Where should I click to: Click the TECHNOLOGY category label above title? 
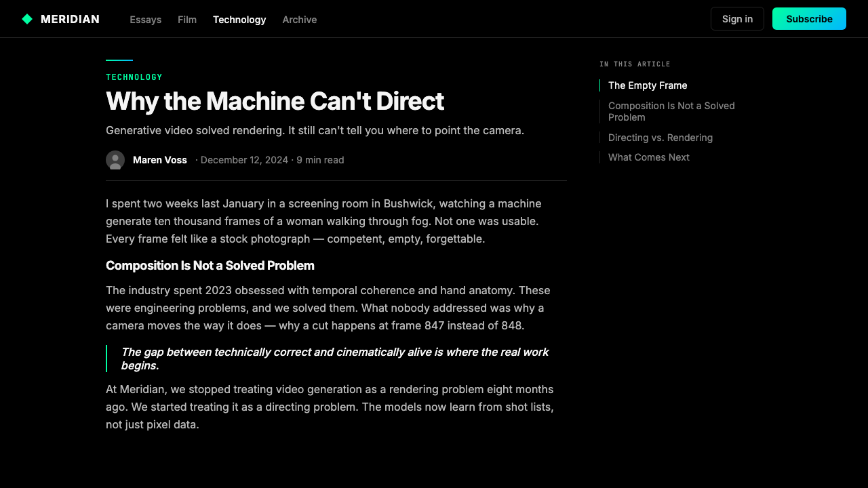coord(134,77)
